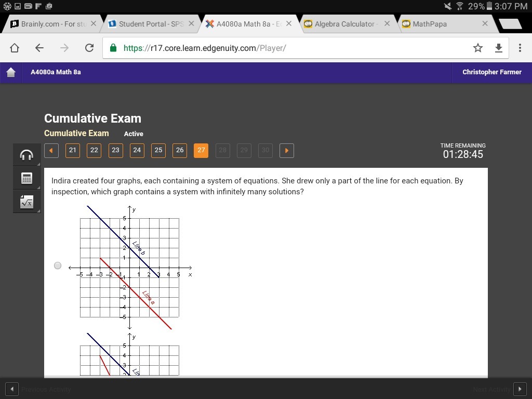Jump to question 22

pos(94,151)
